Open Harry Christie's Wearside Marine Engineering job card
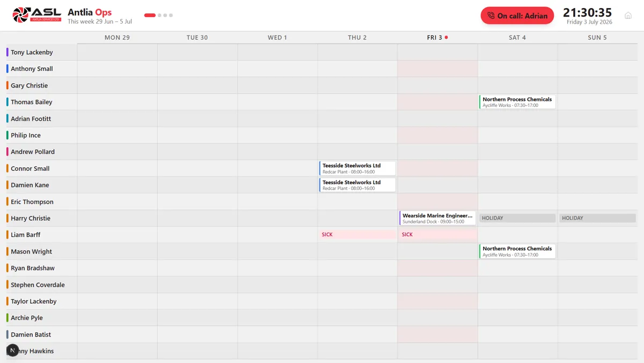This screenshot has width=644, height=363. click(437, 218)
